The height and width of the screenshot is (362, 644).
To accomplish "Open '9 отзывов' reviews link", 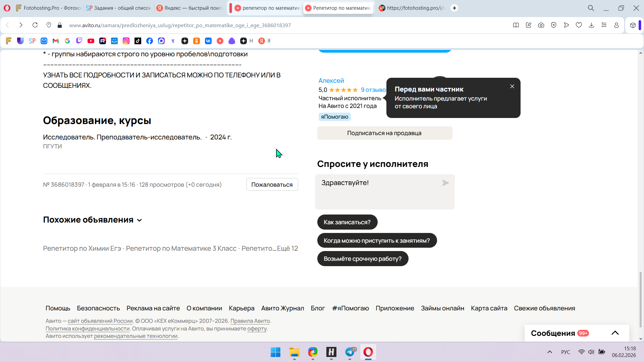I will point(373,90).
